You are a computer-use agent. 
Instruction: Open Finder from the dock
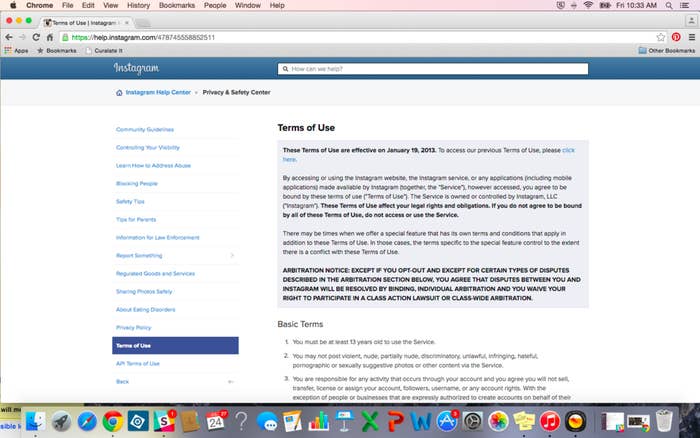35,421
